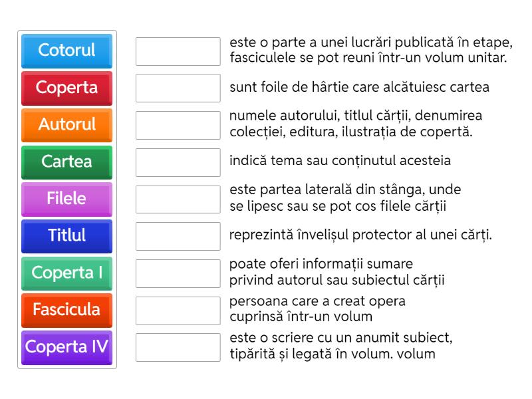
Task: Click the orange Autorul tile
Action: pyautogui.click(x=66, y=124)
